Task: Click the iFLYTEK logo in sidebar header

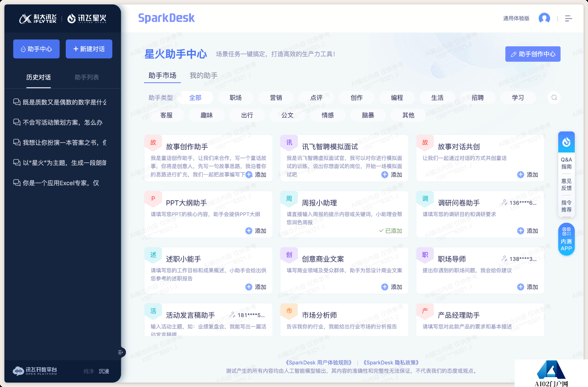Action: 38,18
